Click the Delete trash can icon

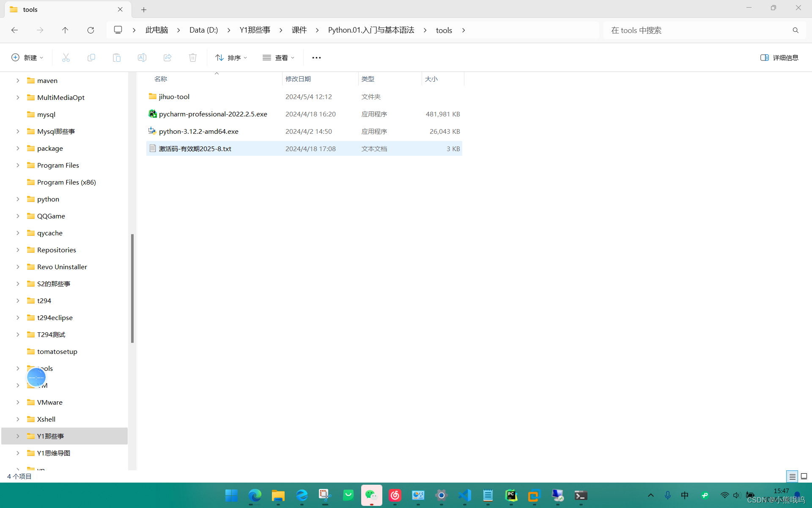[193, 58]
